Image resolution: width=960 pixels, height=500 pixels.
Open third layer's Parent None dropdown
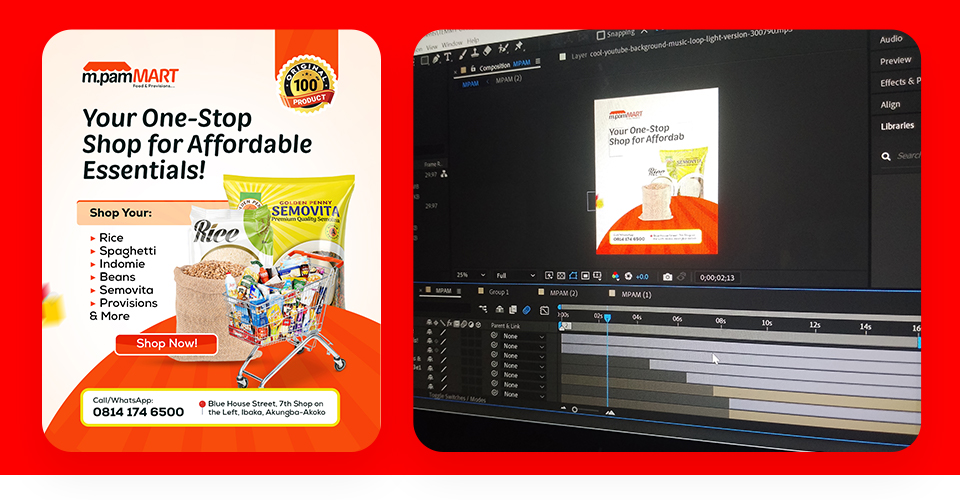pos(524,356)
